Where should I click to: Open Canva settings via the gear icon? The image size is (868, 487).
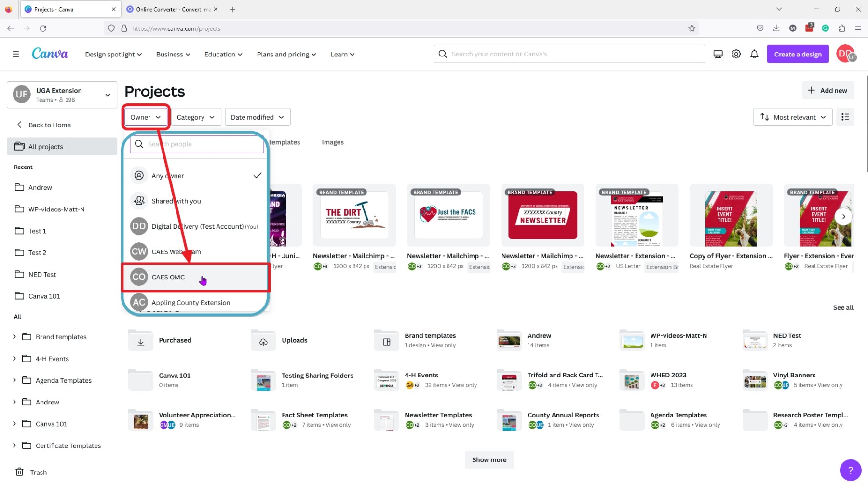tap(736, 54)
